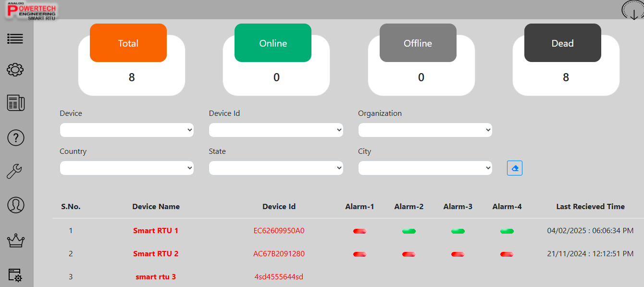The height and width of the screenshot is (287, 644).
Task: Open the window settings icon at sidebar bottom
Action: pyautogui.click(x=15, y=275)
